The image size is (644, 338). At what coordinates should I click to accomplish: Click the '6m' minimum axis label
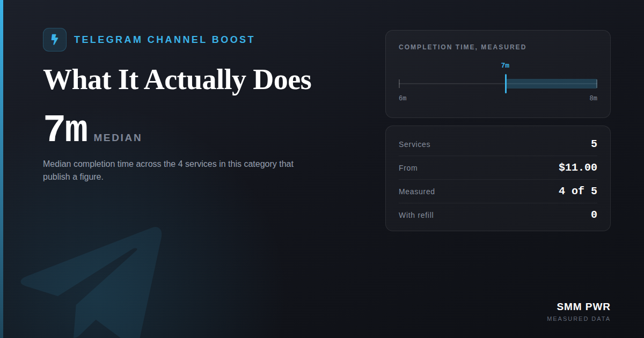(402, 98)
